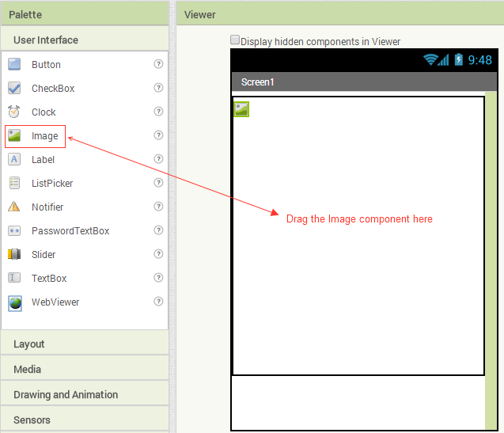Select the Image component icon in palette
Screen dimensions: 504x433
pos(14,136)
